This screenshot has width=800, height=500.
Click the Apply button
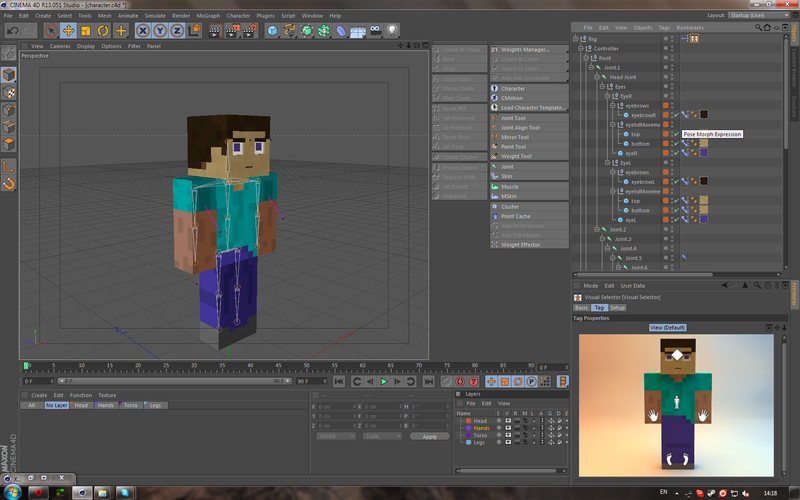click(x=430, y=436)
